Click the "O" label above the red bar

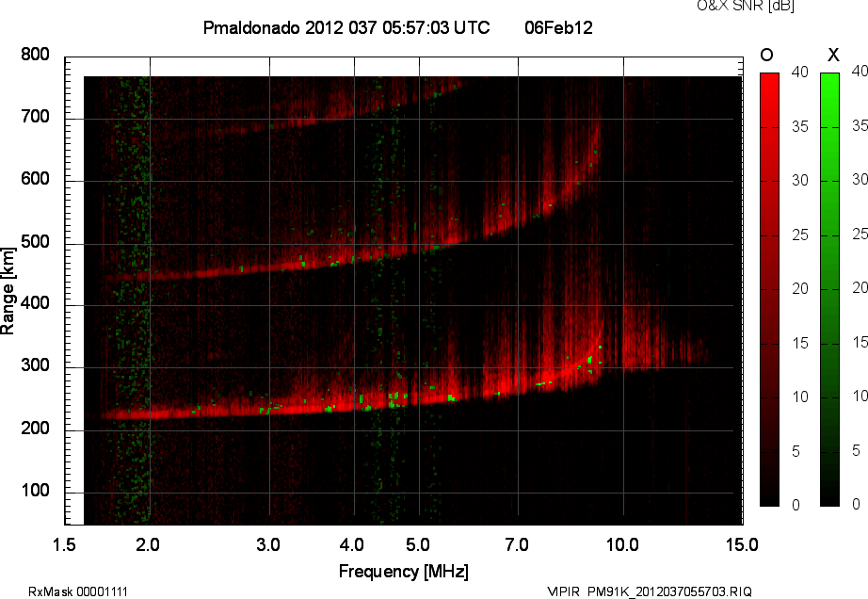(x=767, y=56)
